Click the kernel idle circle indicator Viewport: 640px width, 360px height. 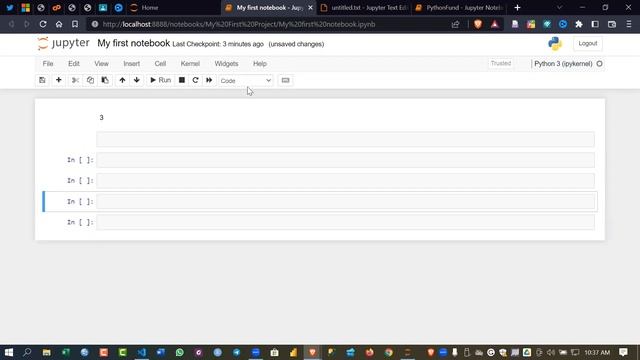599,64
